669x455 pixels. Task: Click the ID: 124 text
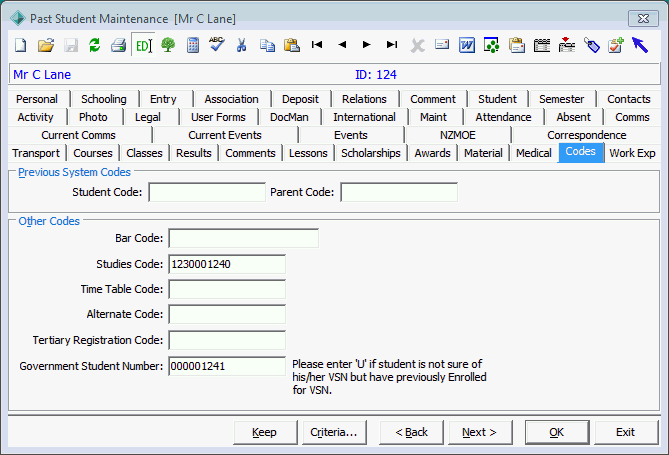(x=376, y=75)
